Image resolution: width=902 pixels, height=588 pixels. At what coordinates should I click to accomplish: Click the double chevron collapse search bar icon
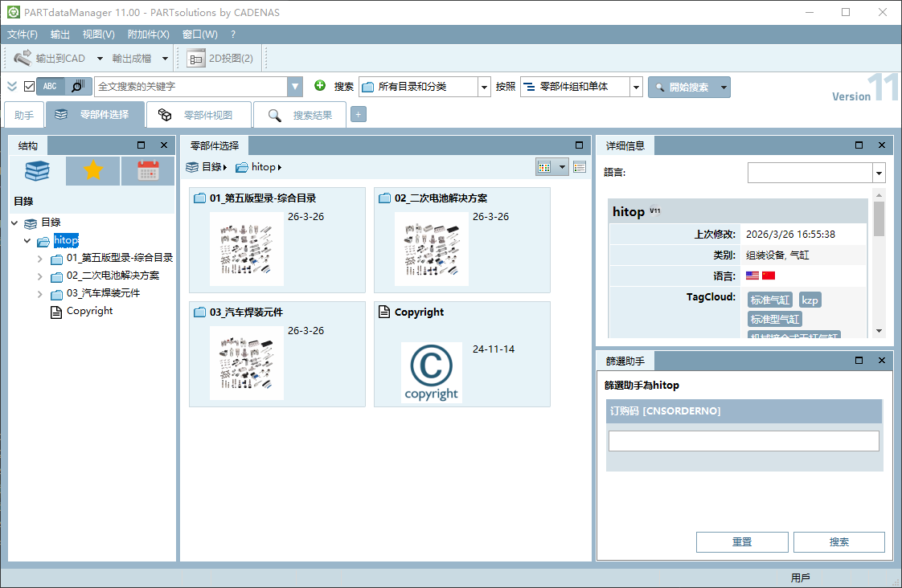coord(12,86)
